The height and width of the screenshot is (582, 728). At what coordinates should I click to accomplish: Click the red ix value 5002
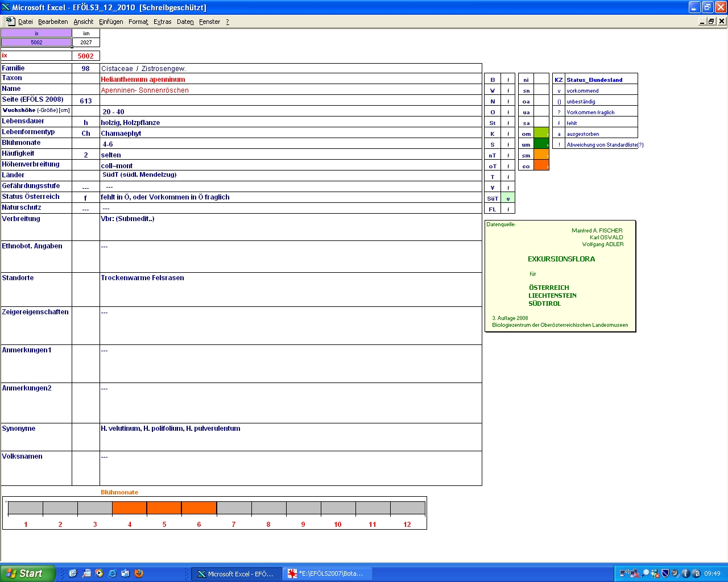click(85, 56)
